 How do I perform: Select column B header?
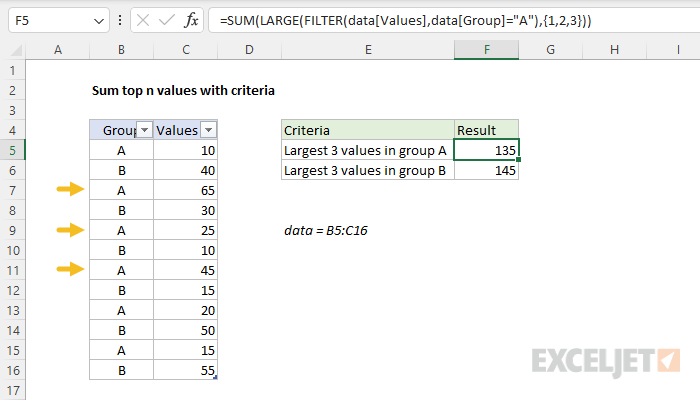pos(121,50)
